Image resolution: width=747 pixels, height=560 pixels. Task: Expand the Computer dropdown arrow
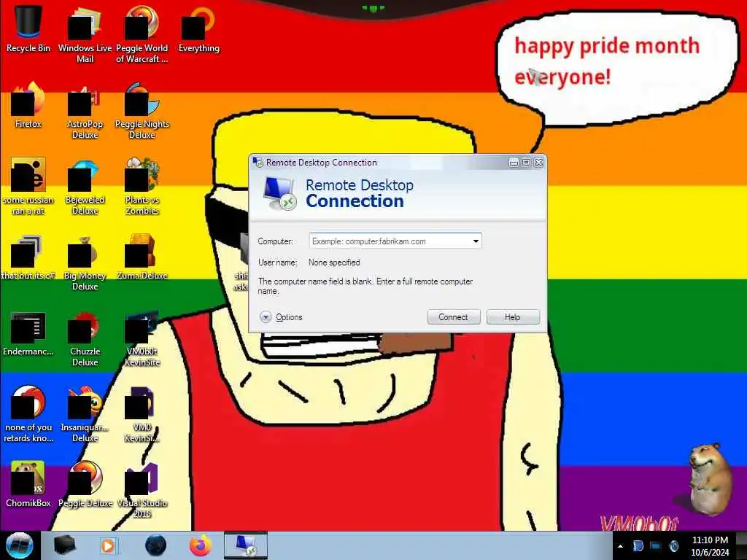click(476, 241)
